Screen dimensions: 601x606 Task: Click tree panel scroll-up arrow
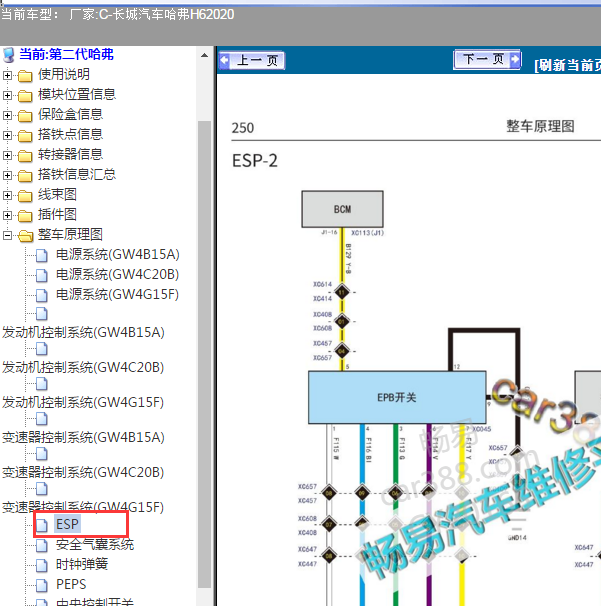click(204, 56)
